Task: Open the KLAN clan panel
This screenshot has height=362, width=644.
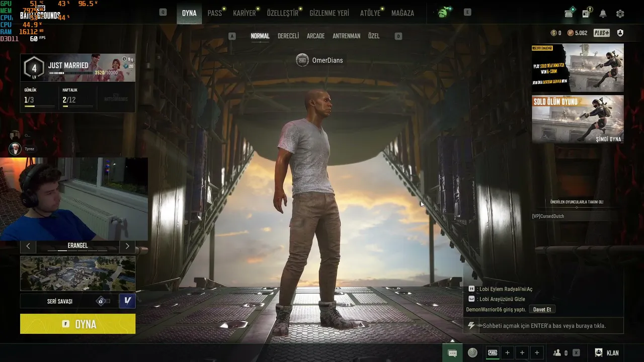Action: click(607, 353)
